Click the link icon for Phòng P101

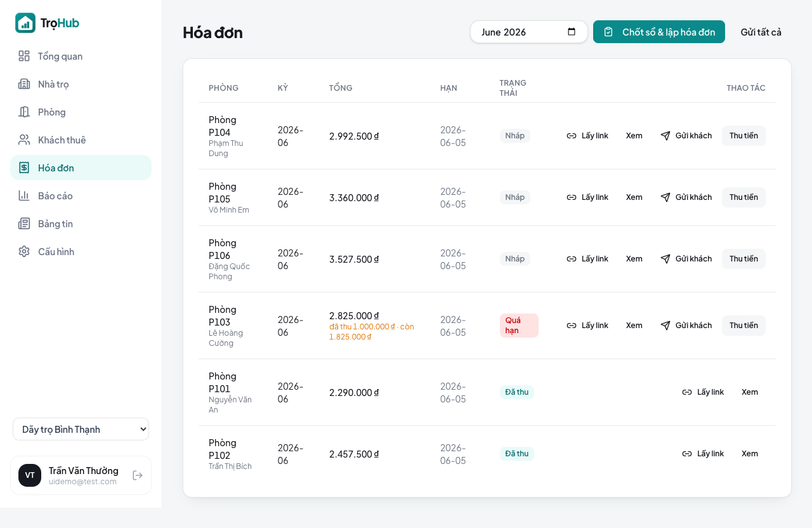687,392
